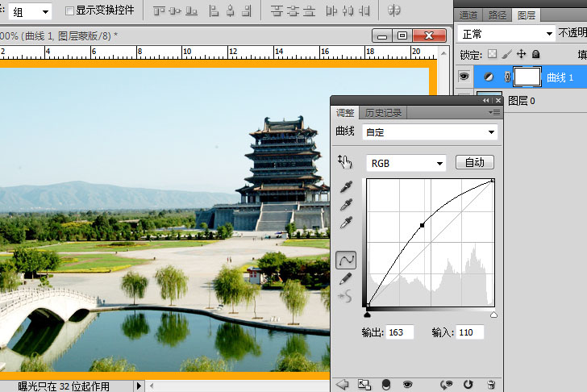Minimize the document window
This screenshot has height=392, width=587.
(382, 35)
